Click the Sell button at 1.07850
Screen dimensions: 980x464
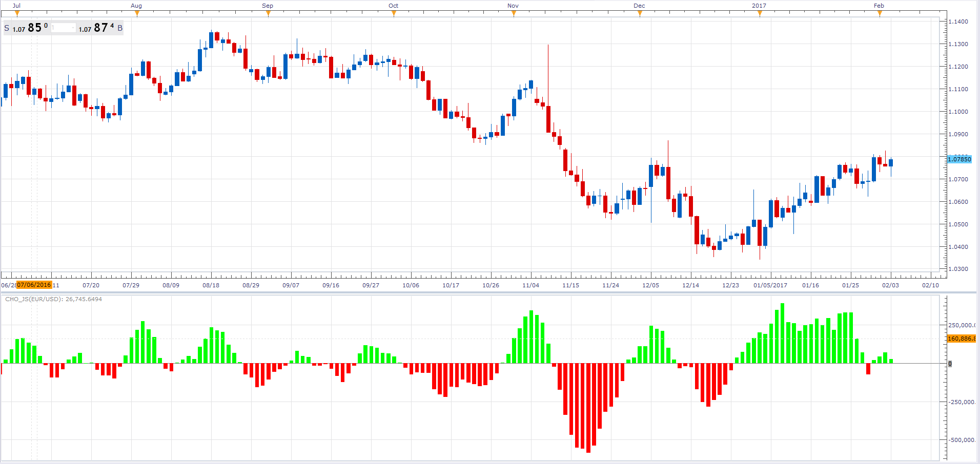(26, 28)
